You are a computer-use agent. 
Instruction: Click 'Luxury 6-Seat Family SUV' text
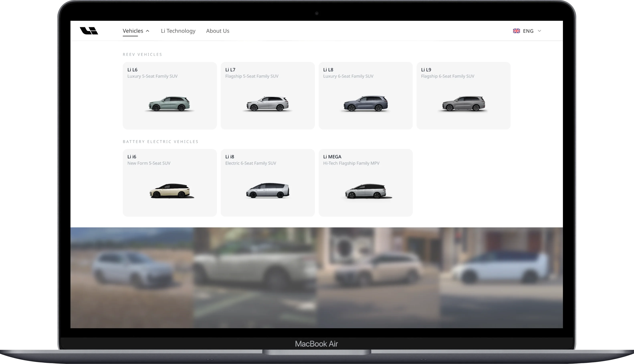[348, 76]
